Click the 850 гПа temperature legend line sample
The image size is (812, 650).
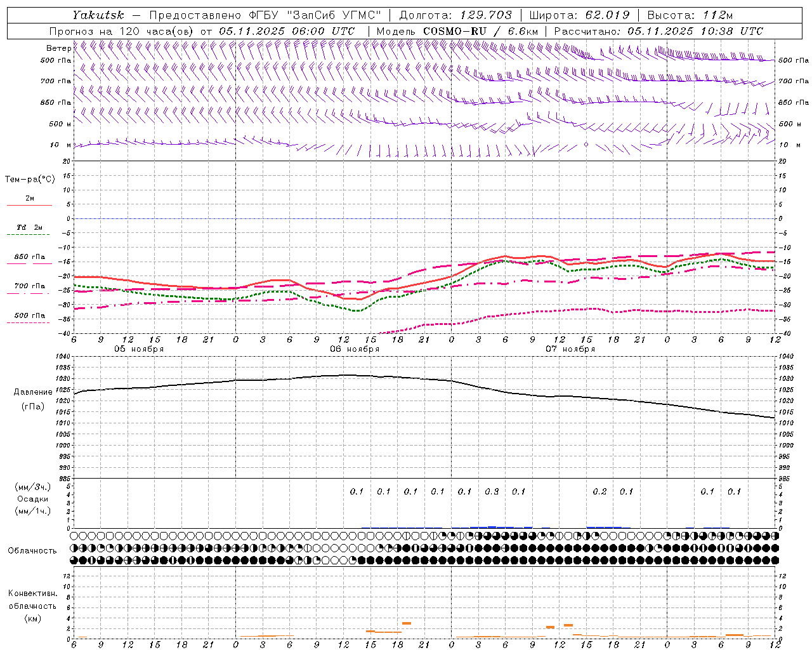pyautogui.click(x=28, y=263)
